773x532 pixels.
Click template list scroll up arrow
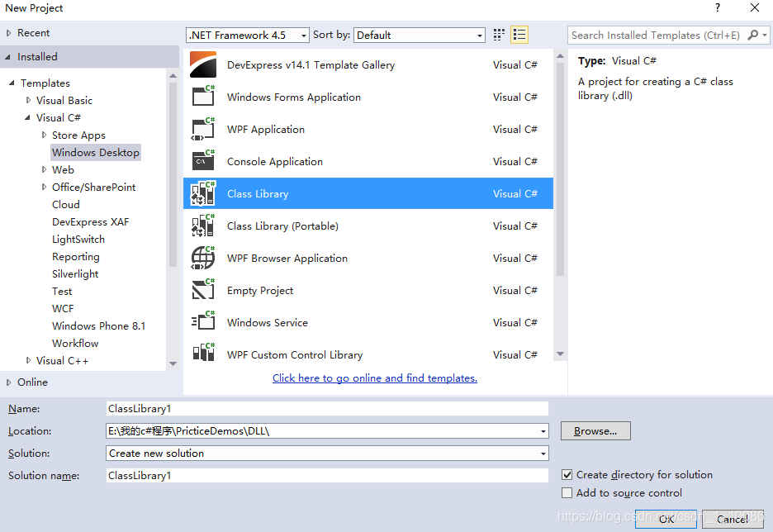pos(560,55)
